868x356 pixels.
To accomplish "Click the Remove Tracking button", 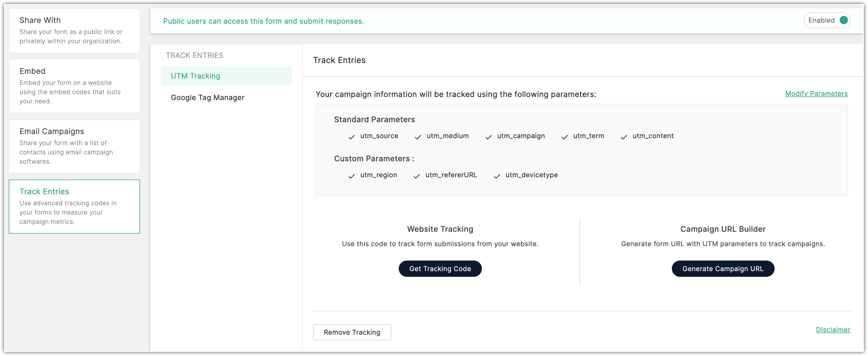I will point(352,332).
